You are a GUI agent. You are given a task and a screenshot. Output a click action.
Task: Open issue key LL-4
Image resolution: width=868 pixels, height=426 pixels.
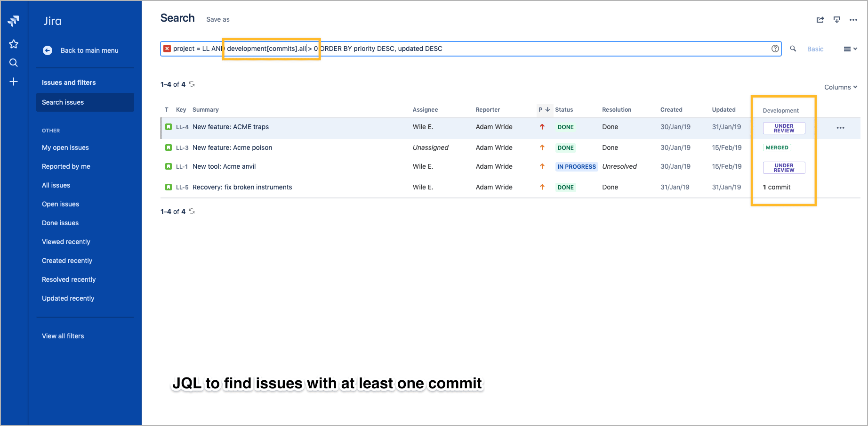(182, 127)
